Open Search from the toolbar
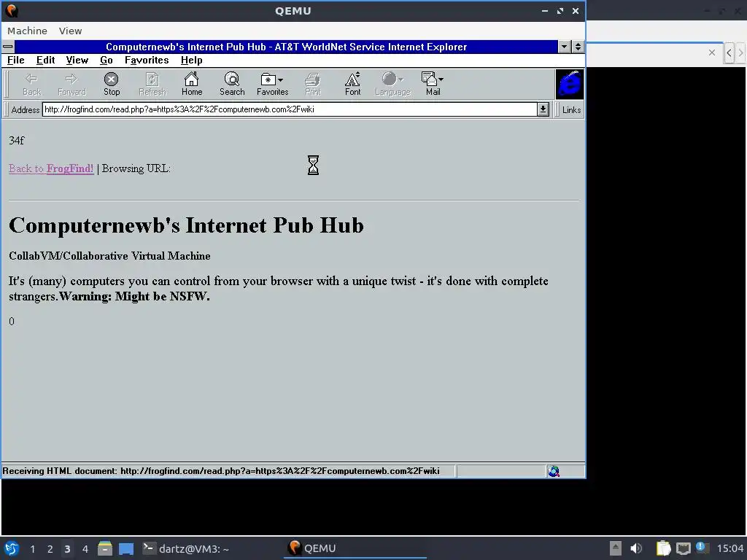The height and width of the screenshot is (560, 747). click(232, 85)
